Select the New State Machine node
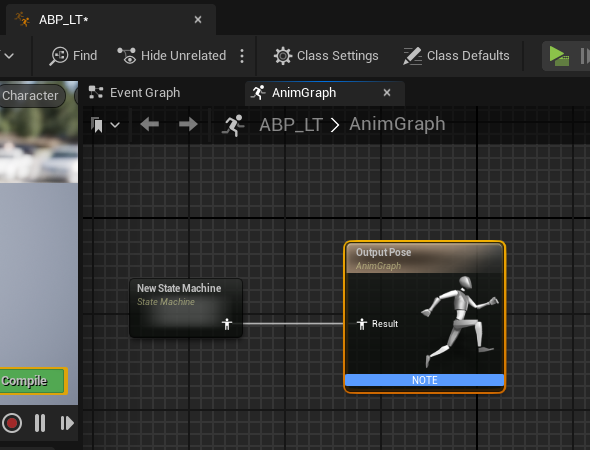590x450 pixels. click(186, 308)
